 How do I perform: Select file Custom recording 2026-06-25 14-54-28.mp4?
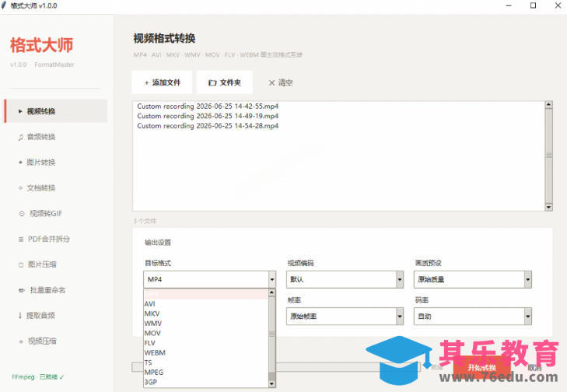pyautogui.click(x=208, y=126)
